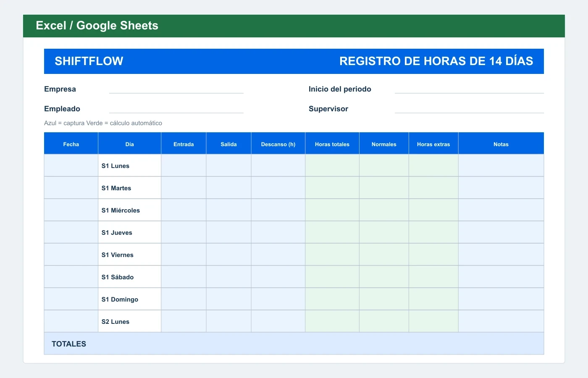Click the REGISTRO DE HORAS DE 14 DÍAS heading
This screenshot has width=588, height=378.
[436, 61]
